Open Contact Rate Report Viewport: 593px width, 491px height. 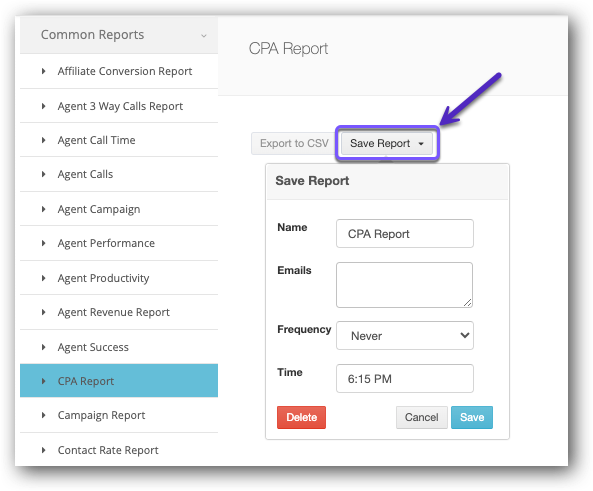108,450
